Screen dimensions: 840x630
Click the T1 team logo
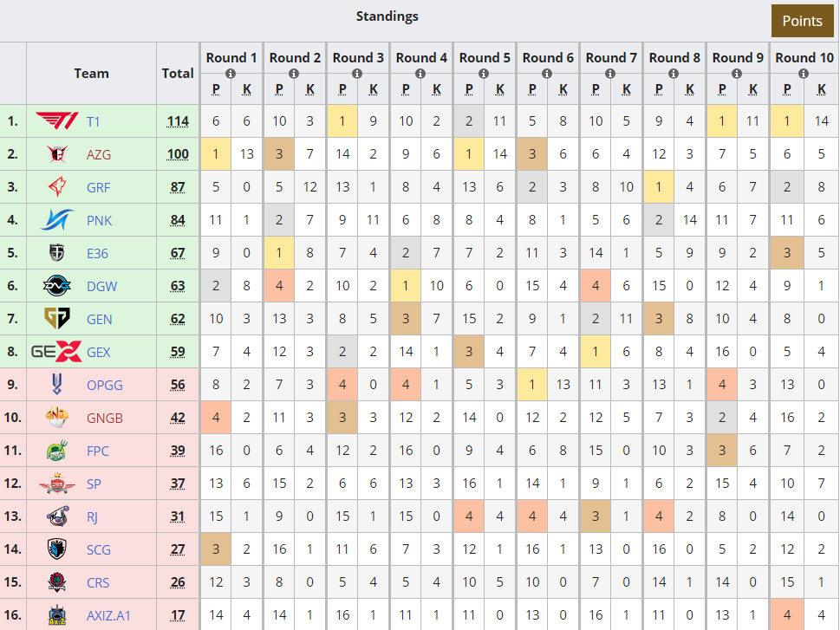coord(57,121)
